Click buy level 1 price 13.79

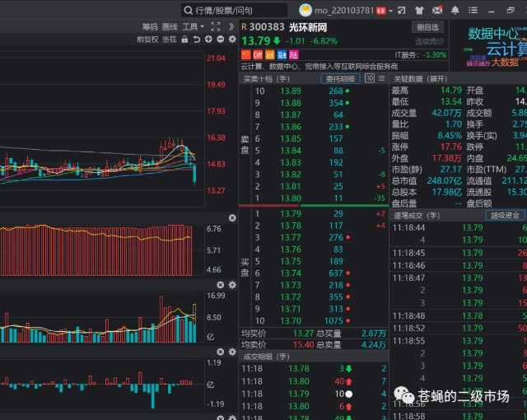click(x=291, y=213)
